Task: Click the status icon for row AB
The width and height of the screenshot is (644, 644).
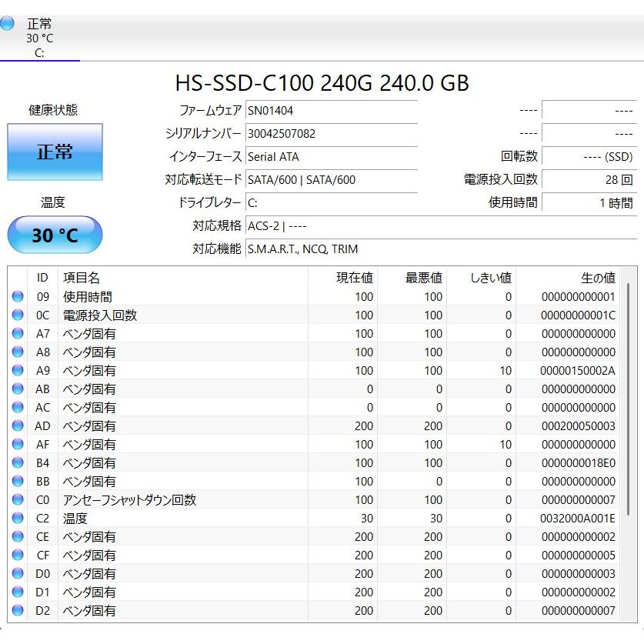Action: click(18, 389)
